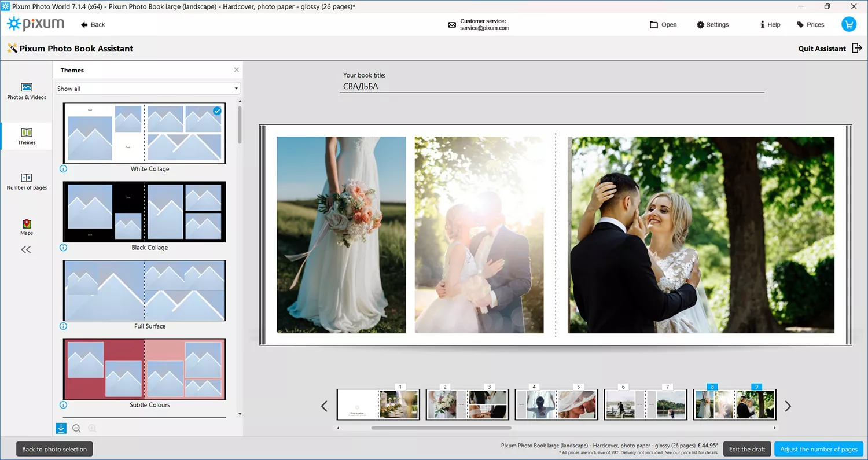The width and height of the screenshot is (868, 460).
Task: Open the Photos & Videos panel
Action: click(27, 91)
